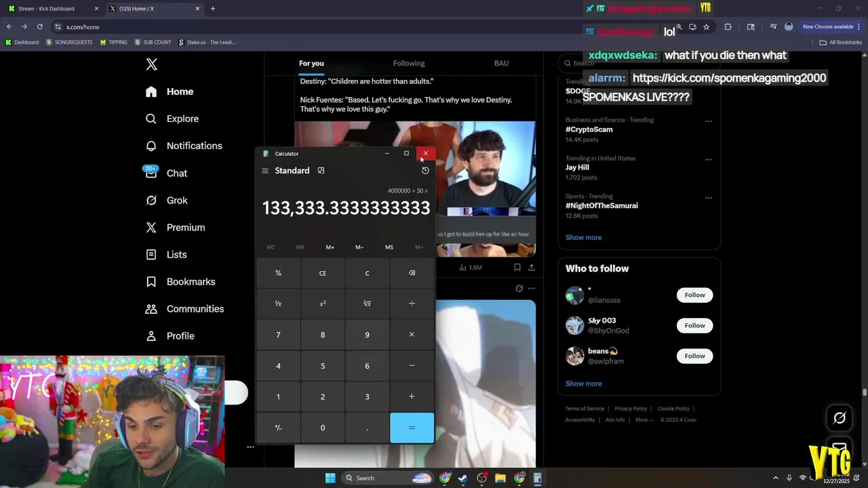Follow the @swipfram account
This screenshot has height=488, width=868.
[694, 356]
